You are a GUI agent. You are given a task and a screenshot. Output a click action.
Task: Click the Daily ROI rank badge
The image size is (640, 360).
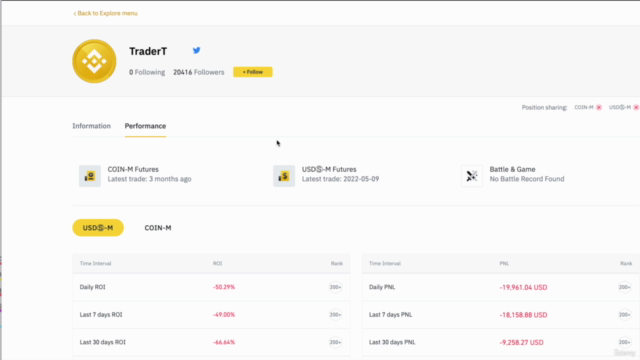(335, 287)
